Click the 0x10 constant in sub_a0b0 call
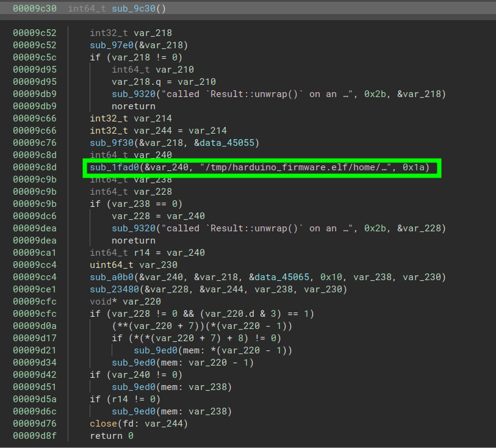496x448 pixels. click(331, 277)
